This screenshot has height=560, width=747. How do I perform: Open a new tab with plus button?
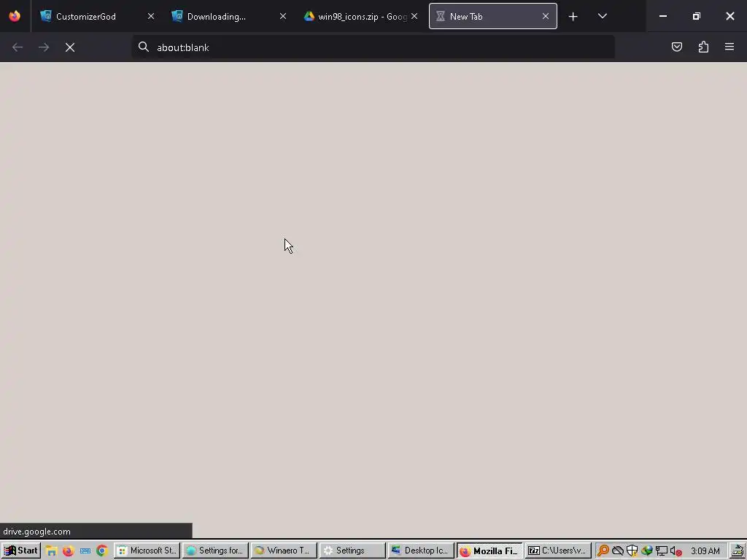[x=573, y=16]
